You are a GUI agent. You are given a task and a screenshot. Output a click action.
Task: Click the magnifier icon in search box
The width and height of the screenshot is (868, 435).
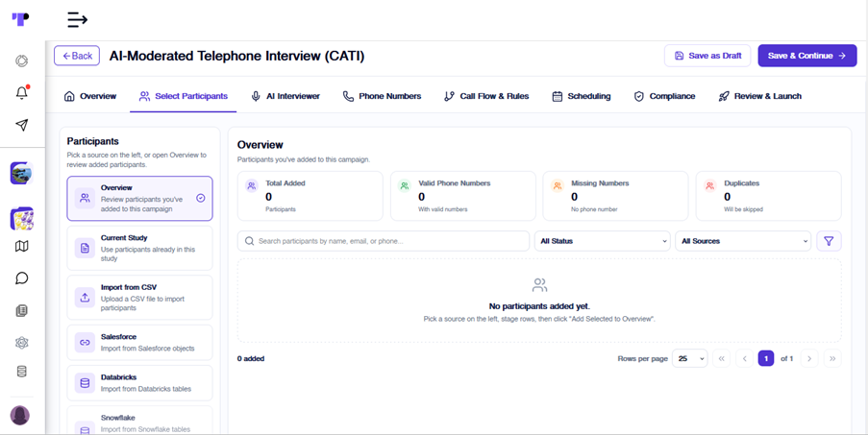[250, 241]
